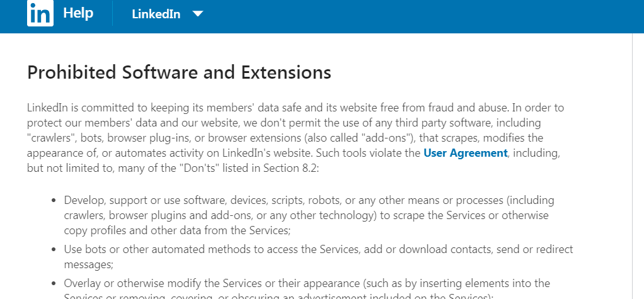The height and width of the screenshot is (299, 644).
Task: Click the divider line between Help and LinkedIn
Action: click(x=112, y=14)
